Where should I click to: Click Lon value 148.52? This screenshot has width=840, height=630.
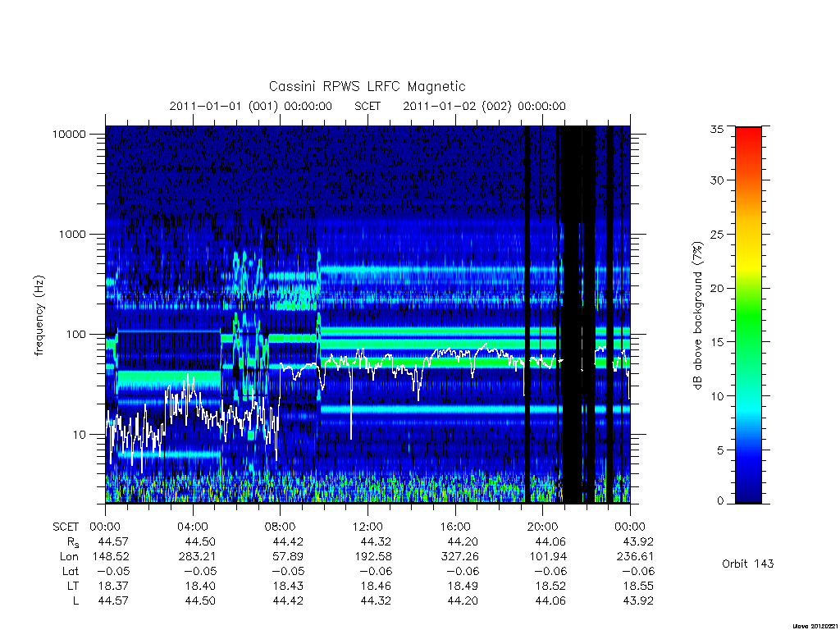click(111, 557)
